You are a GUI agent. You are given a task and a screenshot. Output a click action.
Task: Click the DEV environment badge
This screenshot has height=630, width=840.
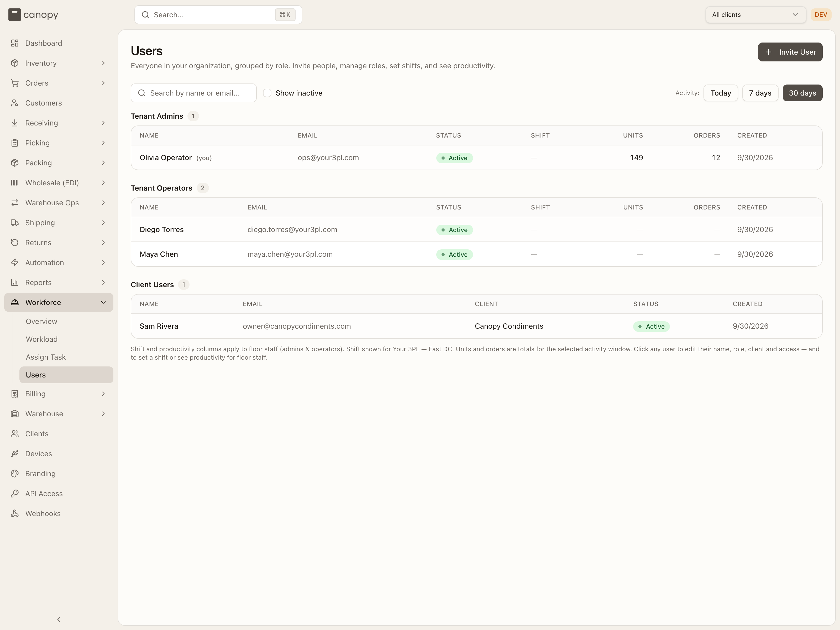[821, 15]
